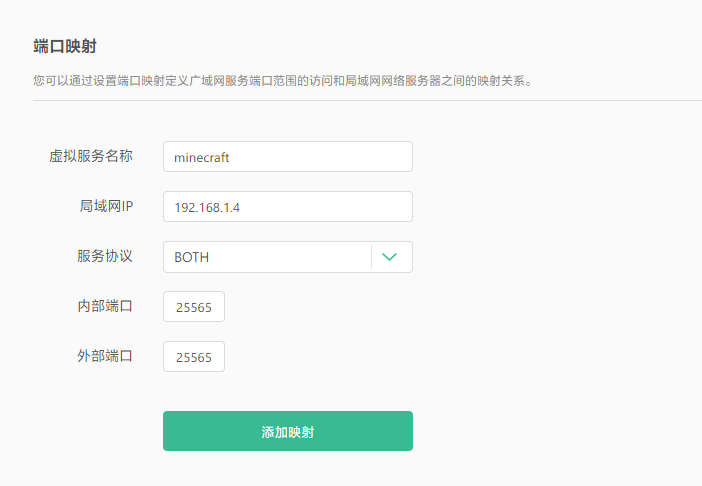Click the BOTH text in protocol selector
The image size is (702, 486).
(x=192, y=257)
